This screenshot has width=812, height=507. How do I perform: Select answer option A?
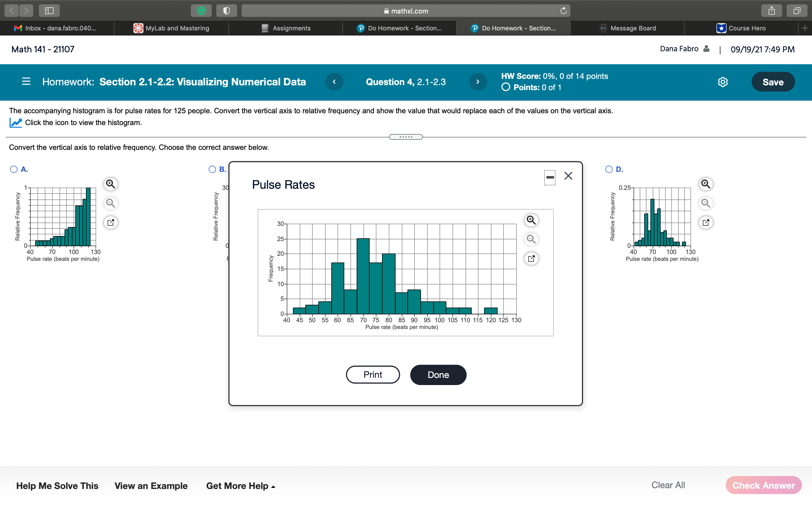(14, 169)
